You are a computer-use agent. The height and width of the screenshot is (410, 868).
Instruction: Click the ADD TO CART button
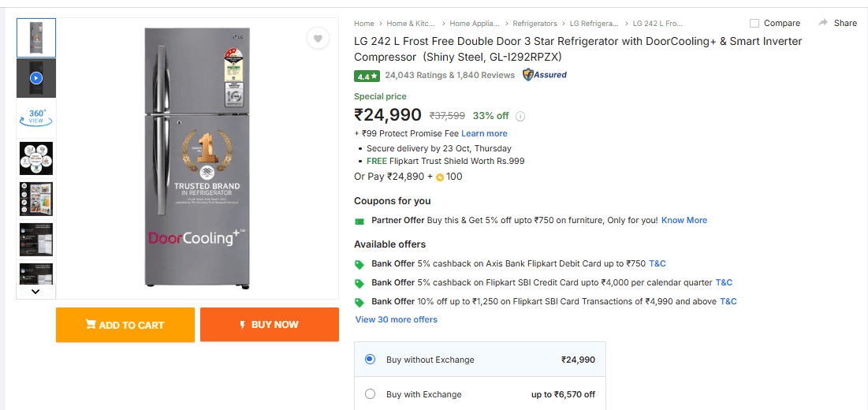[125, 325]
